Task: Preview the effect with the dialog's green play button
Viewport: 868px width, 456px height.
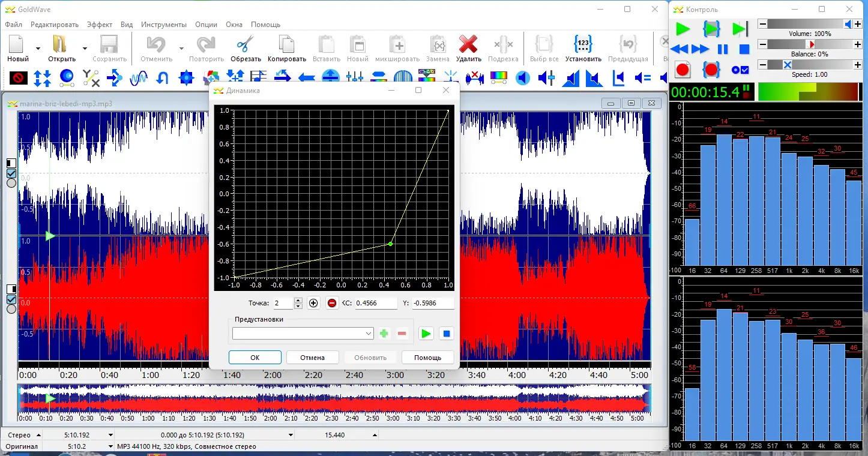Action: pyautogui.click(x=426, y=334)
